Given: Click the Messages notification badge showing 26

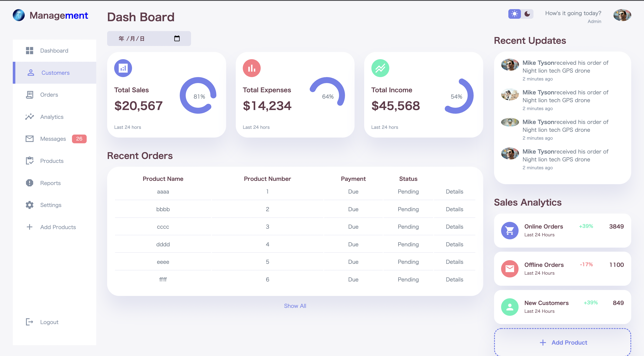Looking at the screenshot, I should pos(79,139).
